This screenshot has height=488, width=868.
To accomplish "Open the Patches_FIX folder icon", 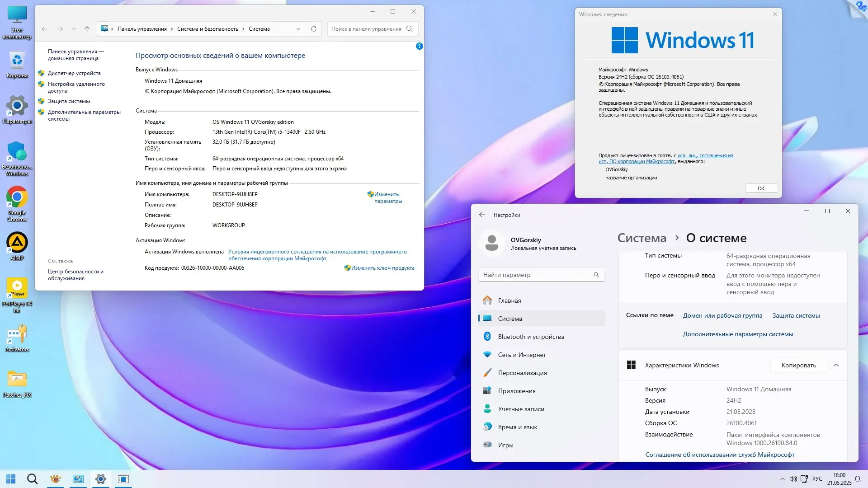I will pyautogui.click(x=17, y=380).
